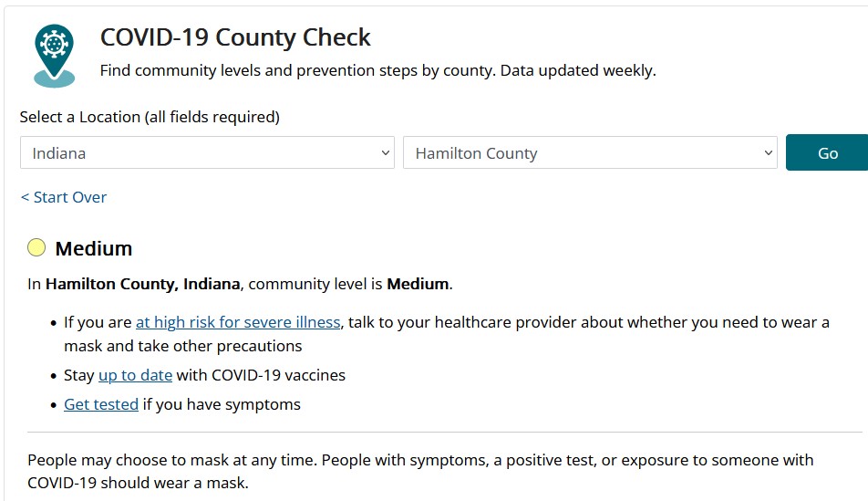
Task: Click the 'Find community levels' subtitle text
Action: tap(378, 70)
